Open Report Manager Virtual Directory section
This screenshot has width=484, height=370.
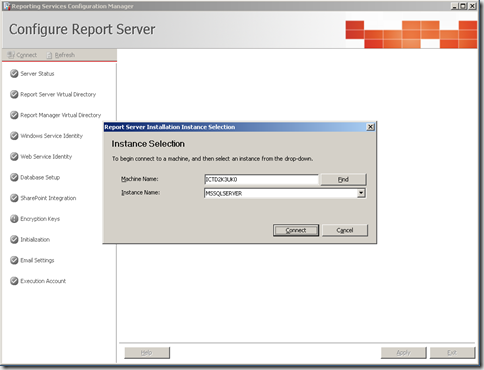tap(60, 115)
